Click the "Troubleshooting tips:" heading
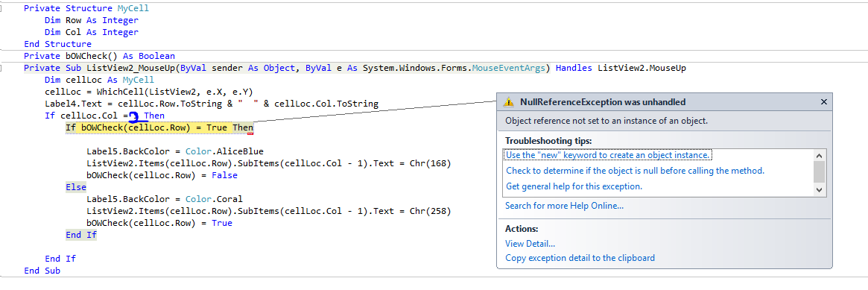Viewport: 868px width, 290px height. coord(548,141)
